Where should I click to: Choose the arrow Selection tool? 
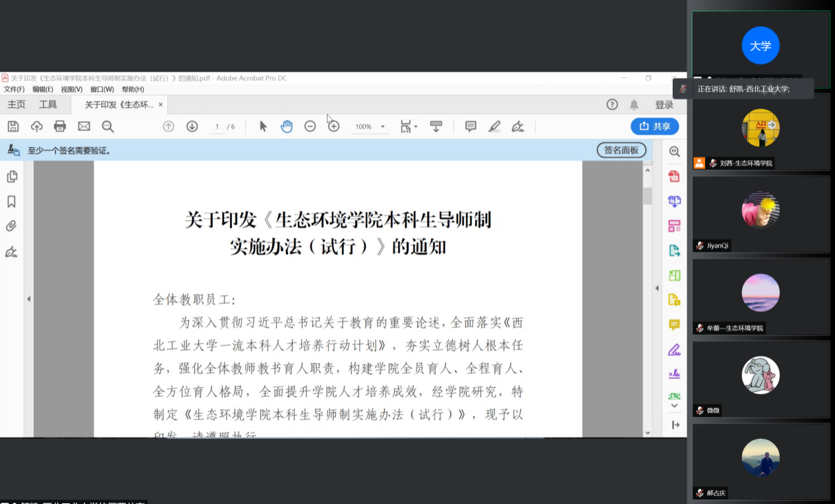point(263,126)
